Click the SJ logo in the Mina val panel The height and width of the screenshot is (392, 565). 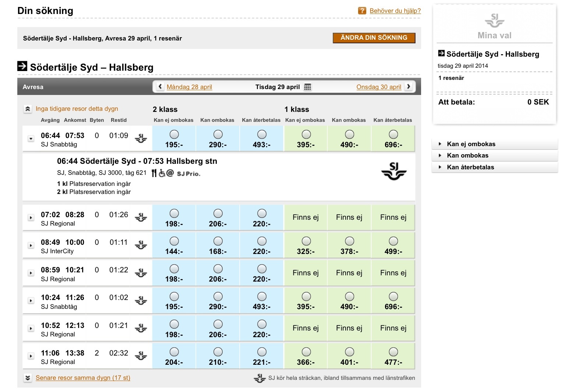pos(494,20)
